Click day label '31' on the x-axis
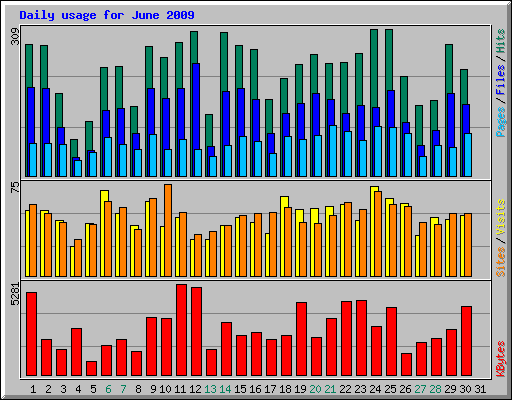This screenshot has width=512, height=400. click(x=480, y=389)
